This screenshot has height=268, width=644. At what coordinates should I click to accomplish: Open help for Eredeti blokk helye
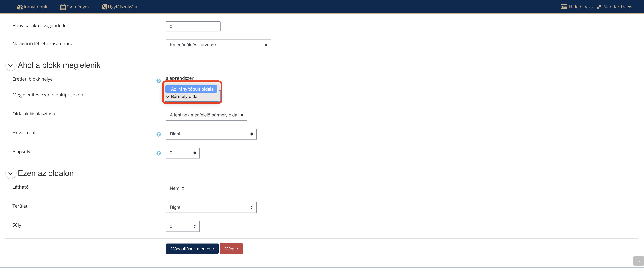(159, 81)
